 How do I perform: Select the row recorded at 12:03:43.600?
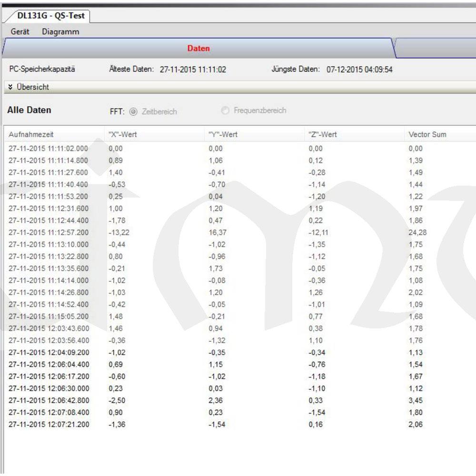(48, 328)
